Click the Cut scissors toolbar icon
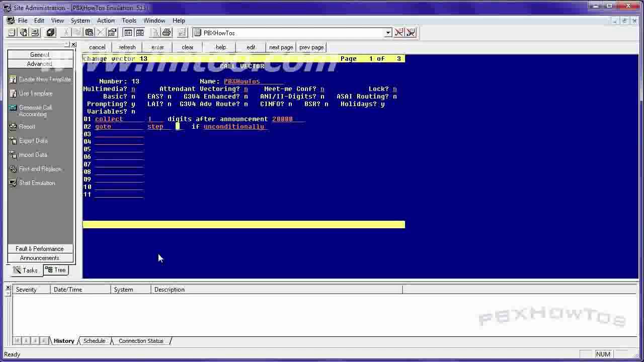This screenshot has height=362, width=644. point(66,33)
